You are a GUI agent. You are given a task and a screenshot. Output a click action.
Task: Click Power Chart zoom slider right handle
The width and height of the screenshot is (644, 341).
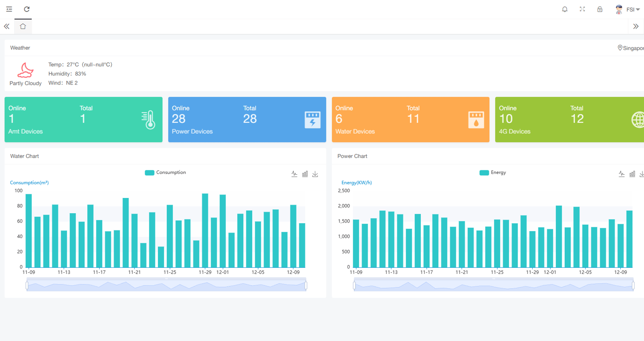pos(634,285)
